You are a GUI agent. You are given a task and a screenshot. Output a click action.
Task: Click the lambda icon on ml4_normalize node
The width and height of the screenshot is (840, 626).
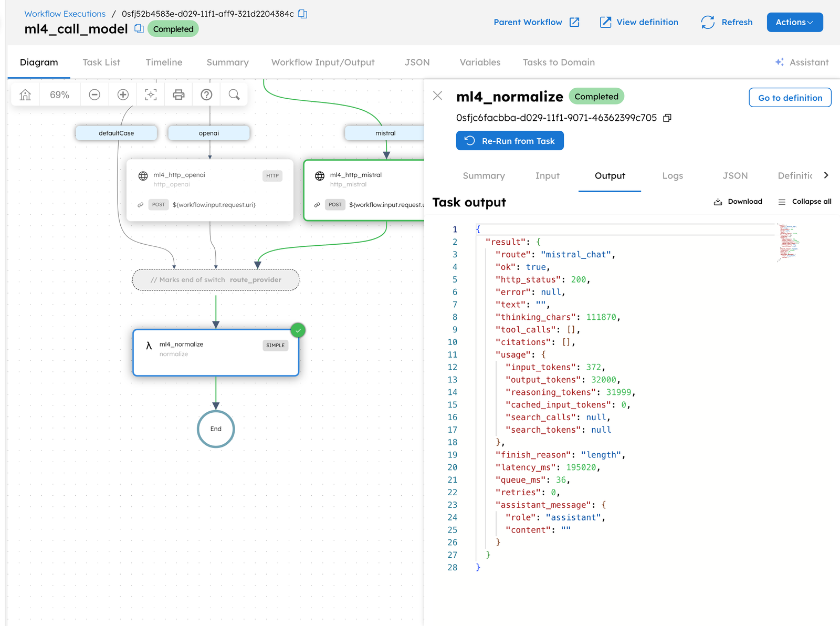click(x=149, y=346)
